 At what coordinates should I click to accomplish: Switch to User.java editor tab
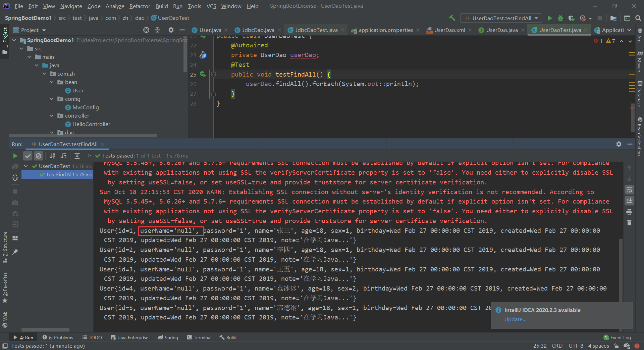210,30
